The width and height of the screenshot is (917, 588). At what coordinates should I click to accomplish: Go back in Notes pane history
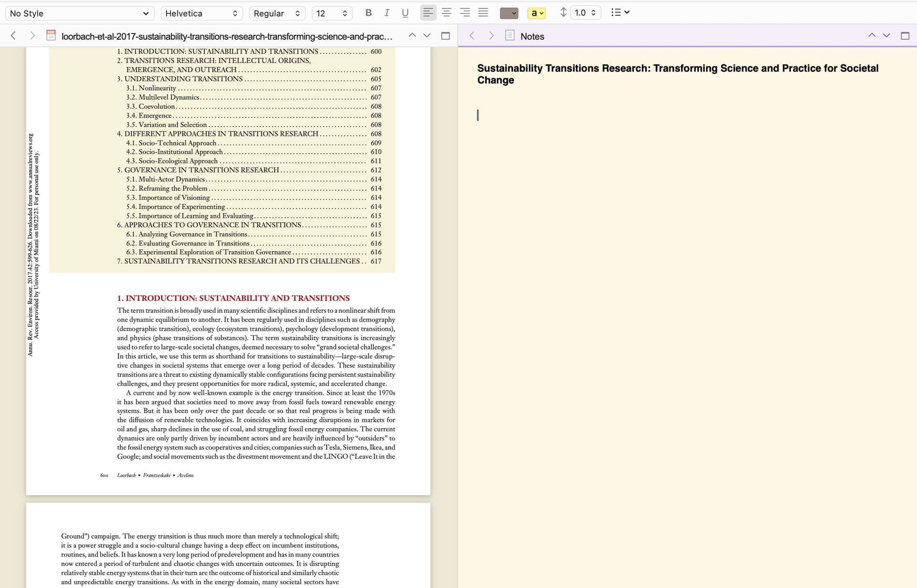[x=472, y=36]
